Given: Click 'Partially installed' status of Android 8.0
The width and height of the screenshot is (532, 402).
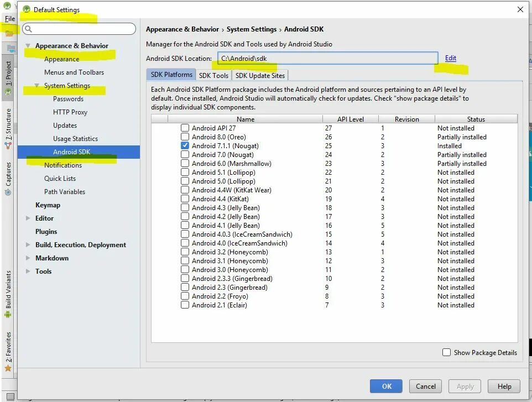Looking at the screenshot, I should [462, 137].
